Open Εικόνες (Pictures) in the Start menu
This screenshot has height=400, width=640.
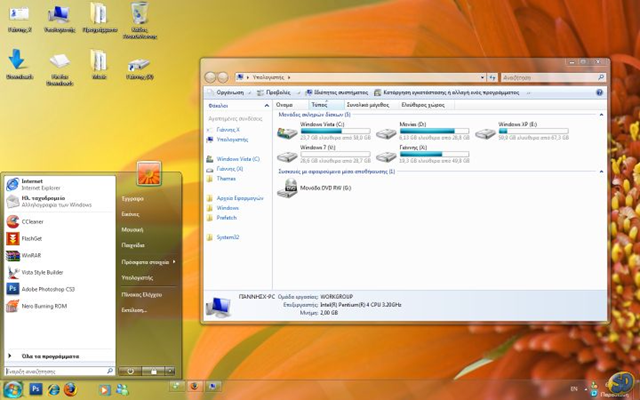(130, 214)
